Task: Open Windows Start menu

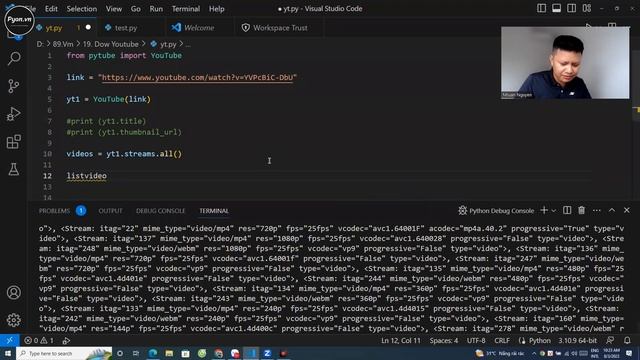Action: pyautogui.click(x=7, y=353)
